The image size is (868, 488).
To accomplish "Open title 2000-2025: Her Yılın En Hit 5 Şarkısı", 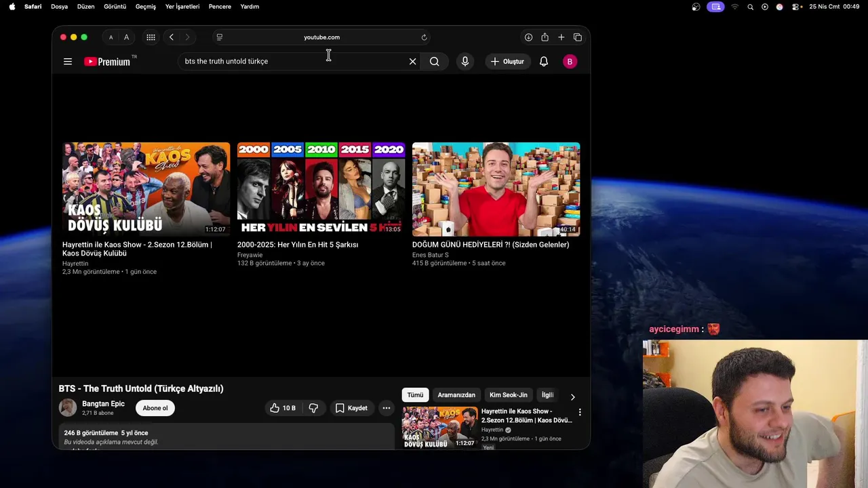I will pos(298,245).
